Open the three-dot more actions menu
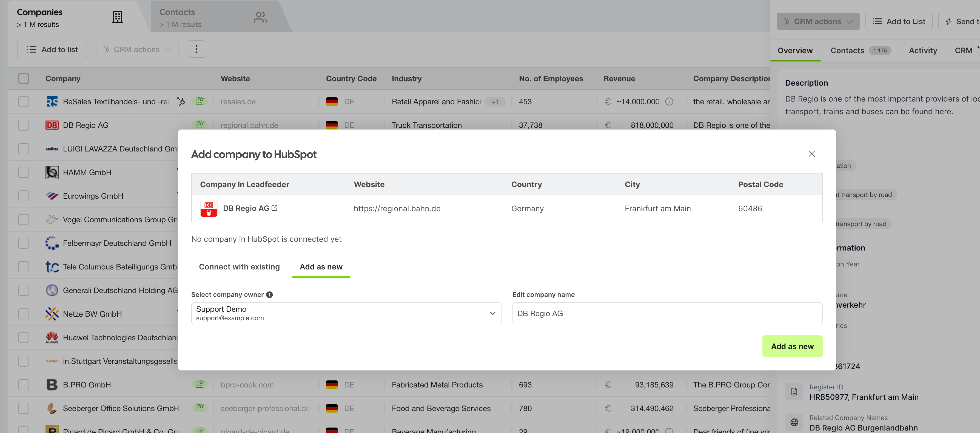 pos(196,49)
